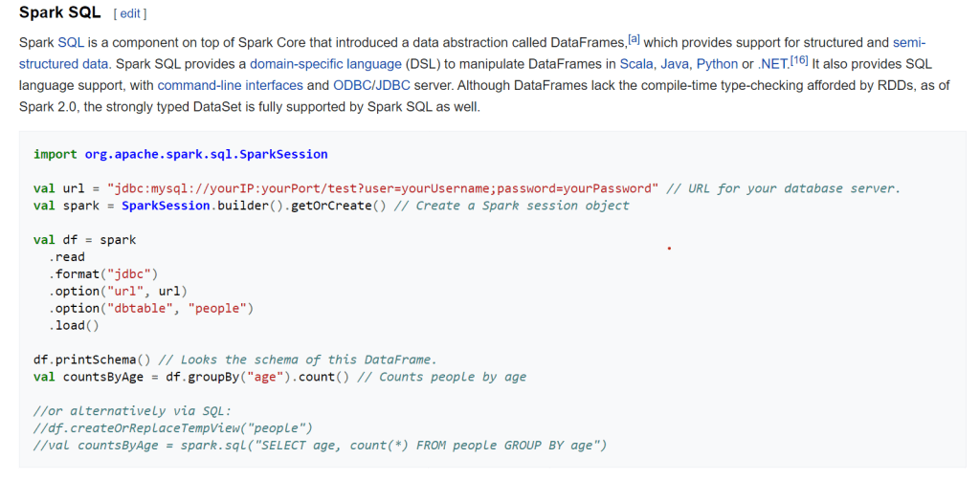This screenshot has width=980, height=480.
Task: Open the Python language link
Action: click(717, 64)
